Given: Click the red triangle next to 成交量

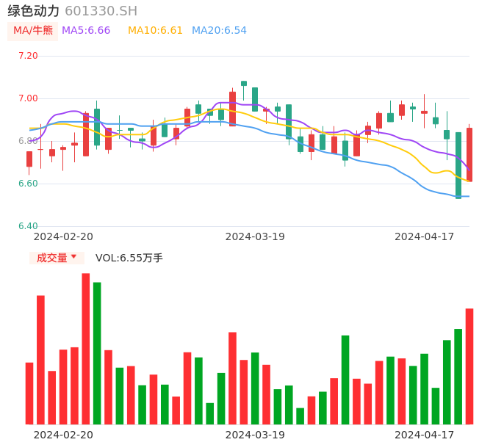Looking at the screenshot, I should [73, 257].
